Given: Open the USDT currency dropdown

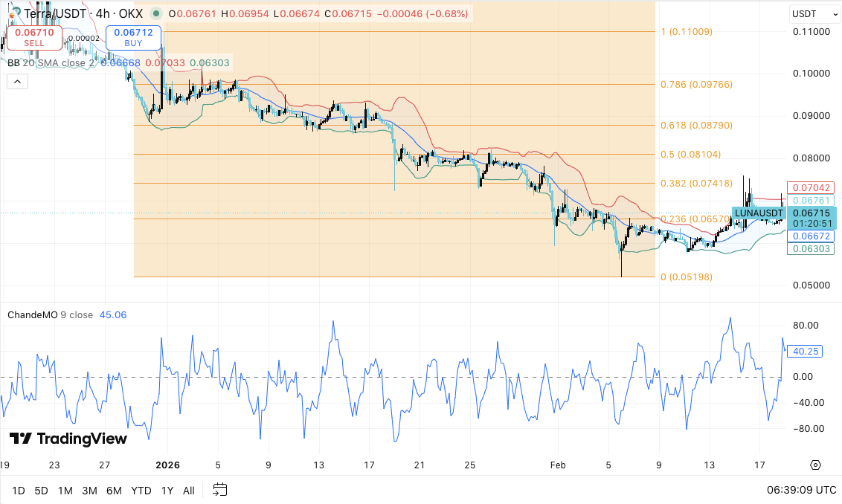Looking at the screenshot, I should (x=809, y=14).
